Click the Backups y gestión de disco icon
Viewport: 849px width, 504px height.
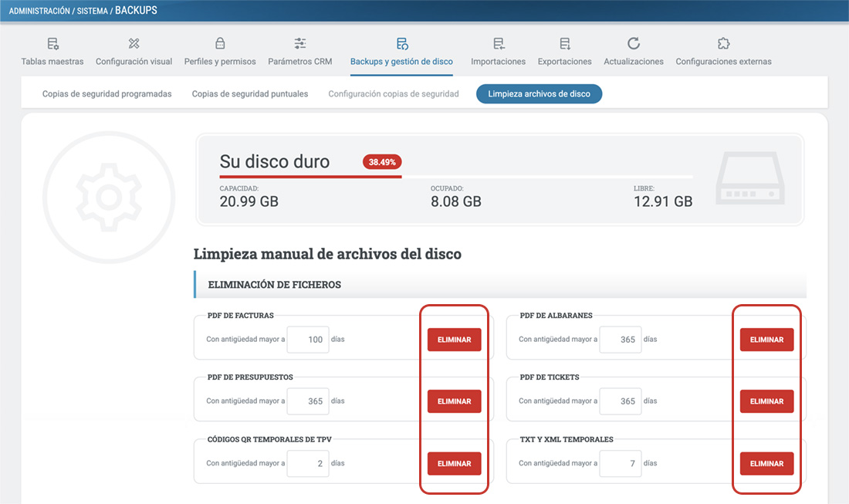click(x=402, y=43)
